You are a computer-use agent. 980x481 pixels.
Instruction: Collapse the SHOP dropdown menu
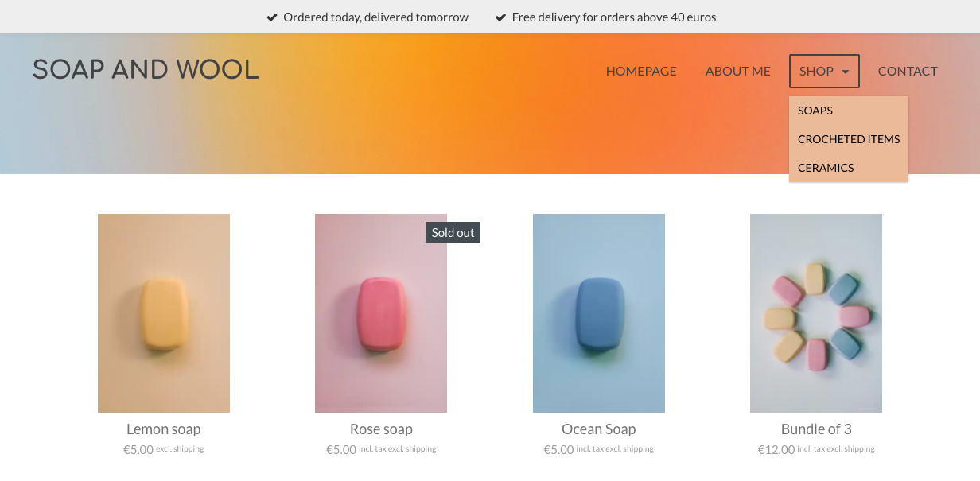817,72
